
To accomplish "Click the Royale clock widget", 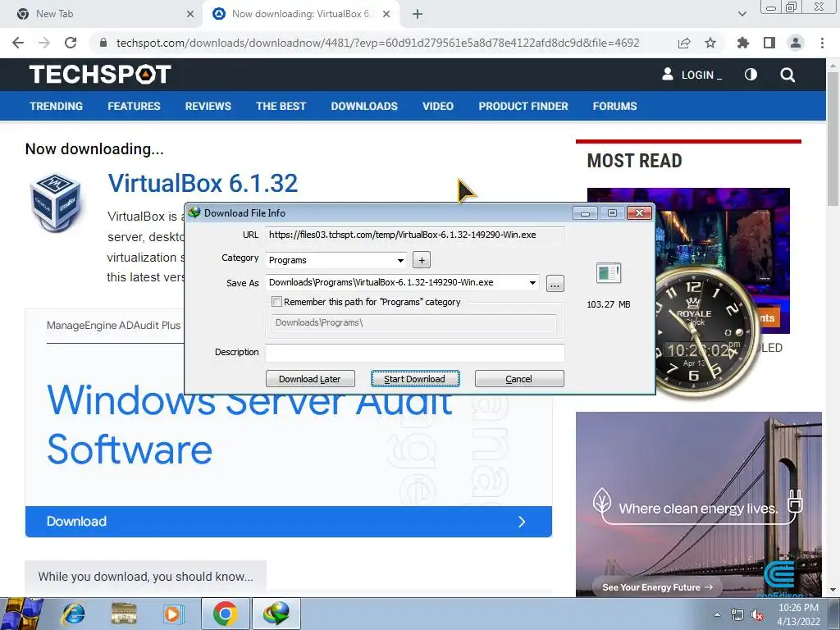I will tap(703, 333).
